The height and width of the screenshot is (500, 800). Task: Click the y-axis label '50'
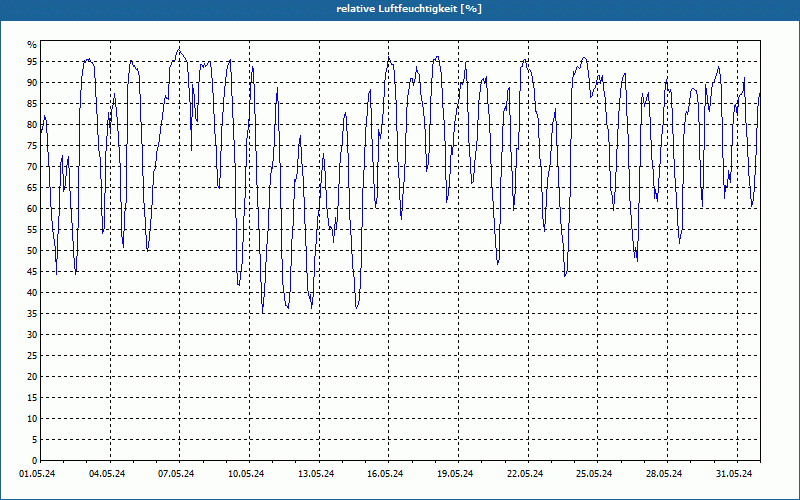click(32, 251)
